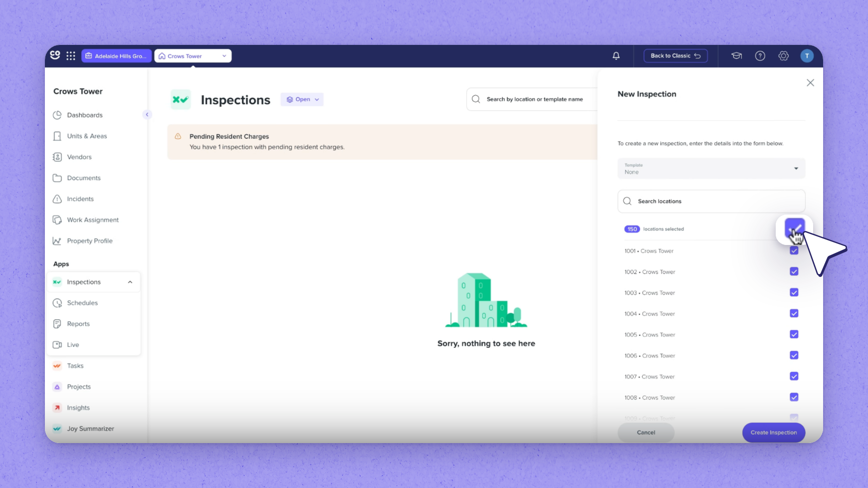Uncheck location 1002 Crows Tower
This screenshot has width=868, height=488.
[x=794, y=271]
